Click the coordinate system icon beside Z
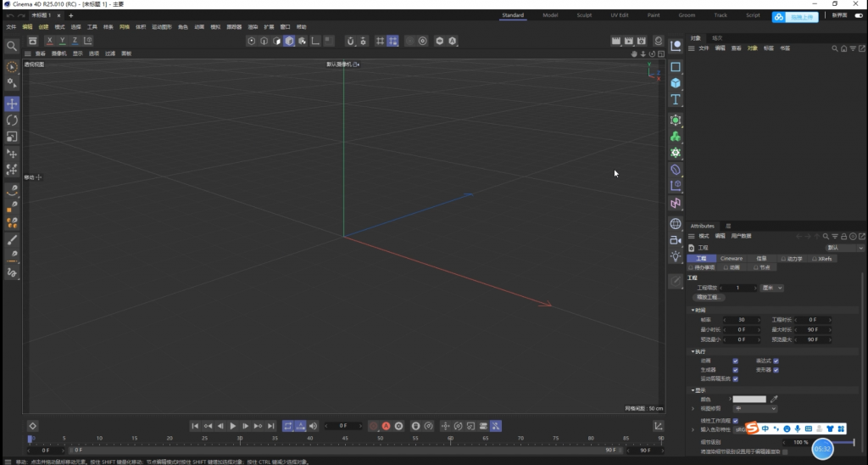This screenshot has width=868, height=465. [x=87, y=41]
